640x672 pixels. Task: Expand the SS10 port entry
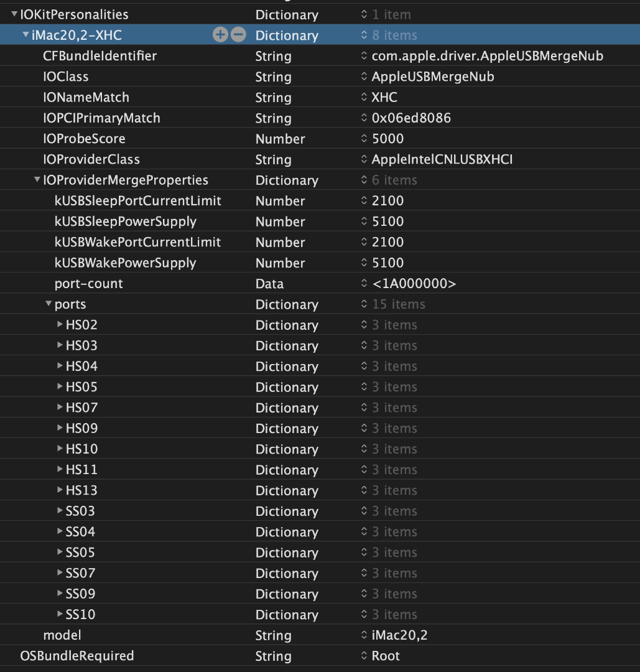pos(60,614)
